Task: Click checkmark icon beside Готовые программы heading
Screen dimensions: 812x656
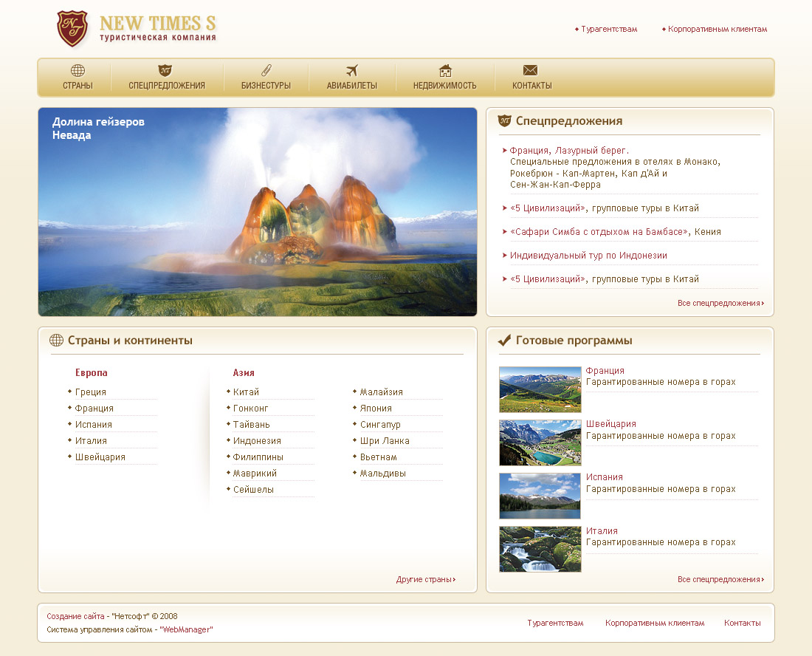Action: coord(504,341)
